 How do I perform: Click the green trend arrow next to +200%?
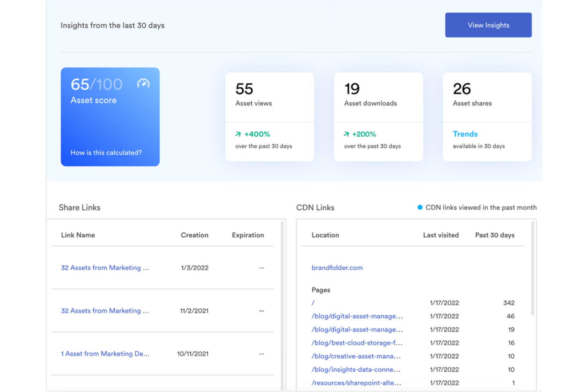coord(347,134)
